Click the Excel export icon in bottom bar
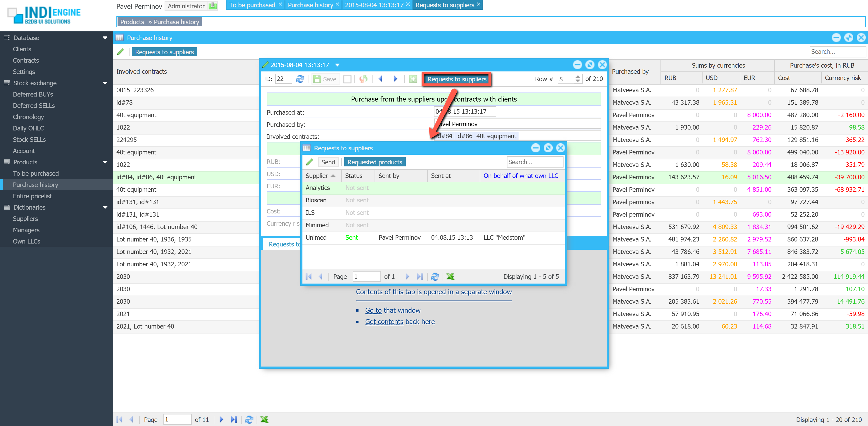868x426 pixels. [264, 420]
